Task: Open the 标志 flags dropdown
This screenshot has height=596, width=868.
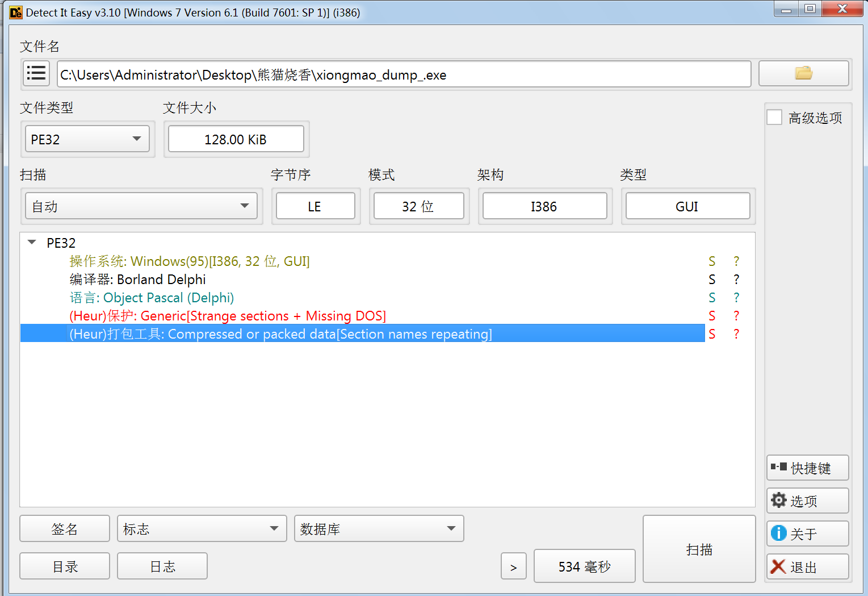Action: (x=202, y=528)
